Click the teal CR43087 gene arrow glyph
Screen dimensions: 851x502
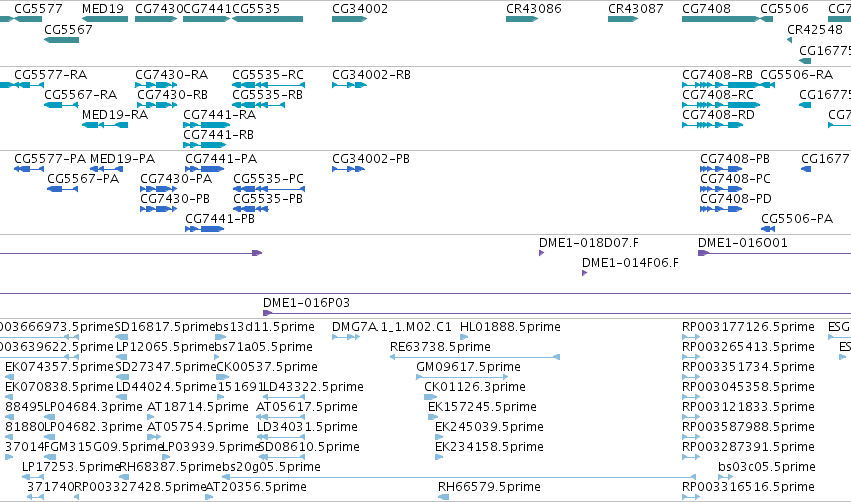pyautogui.click(x=623, y=19)
